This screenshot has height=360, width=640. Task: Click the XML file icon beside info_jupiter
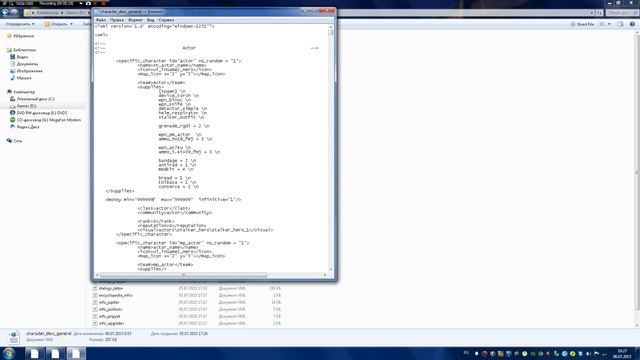point(95,302)
